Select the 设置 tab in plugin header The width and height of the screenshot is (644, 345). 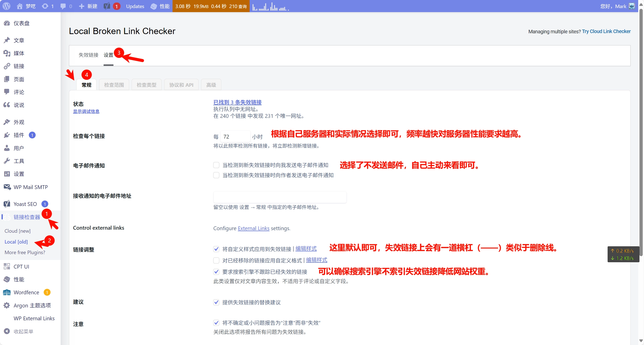click(108, 55)
